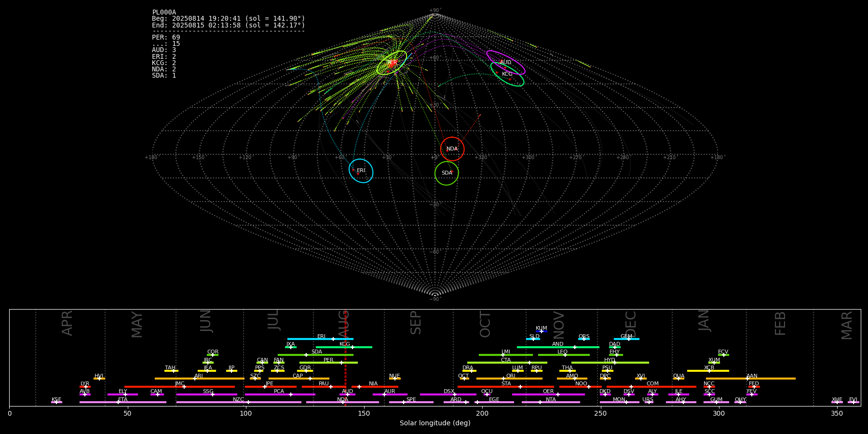Click the QUA shower bar in the timeline
The height and width of the screenshot is (434, 868).
click(x=678, y=379)
